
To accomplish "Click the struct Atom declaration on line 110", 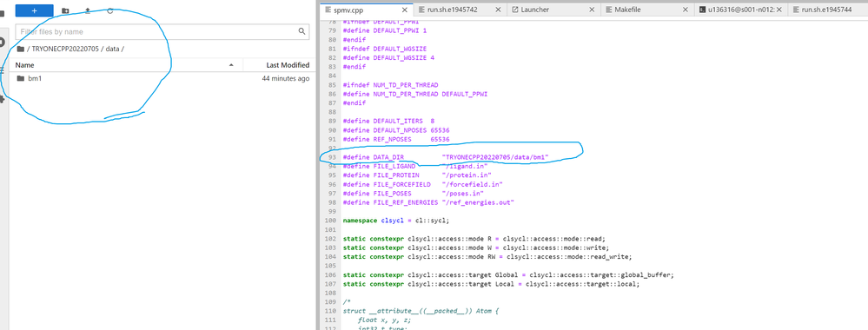I will point(421,311).
